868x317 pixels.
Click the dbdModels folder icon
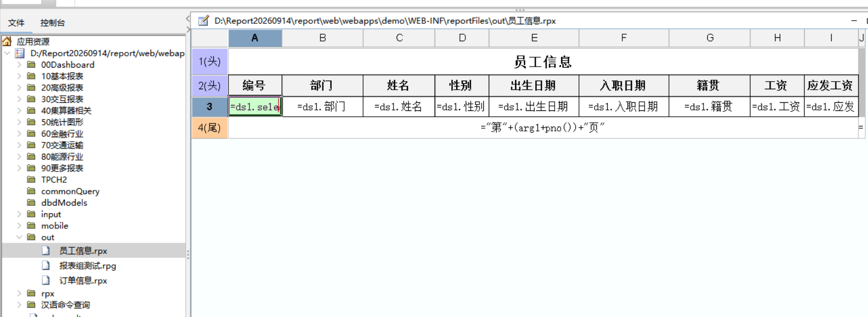tap(31, 202)
